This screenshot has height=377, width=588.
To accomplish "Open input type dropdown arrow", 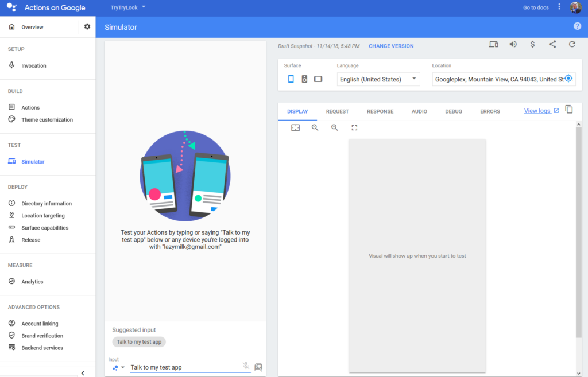I will pyautogui.click(x=123, y=367).
